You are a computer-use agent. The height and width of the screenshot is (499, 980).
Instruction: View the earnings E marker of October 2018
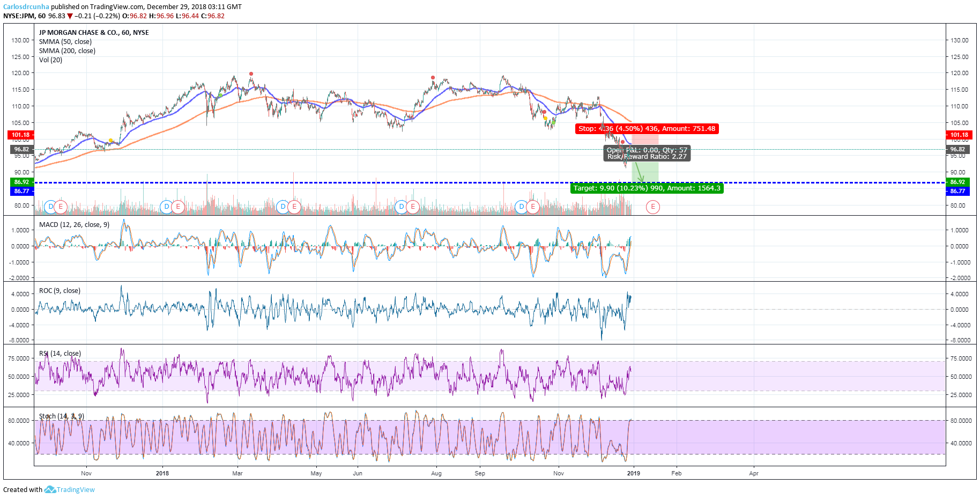(x=532, y=207)
